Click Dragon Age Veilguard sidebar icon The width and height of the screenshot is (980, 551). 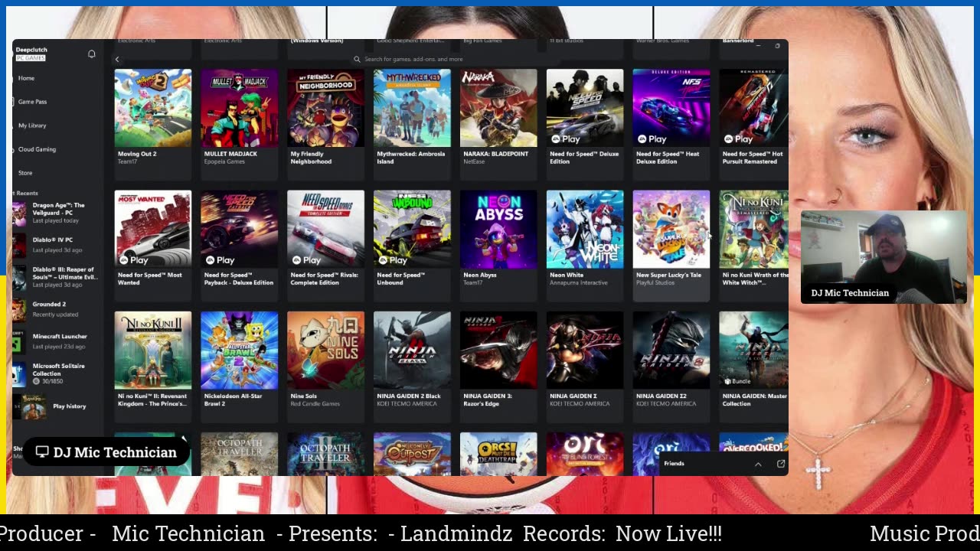pyautogui.click(x=19, y=213)
